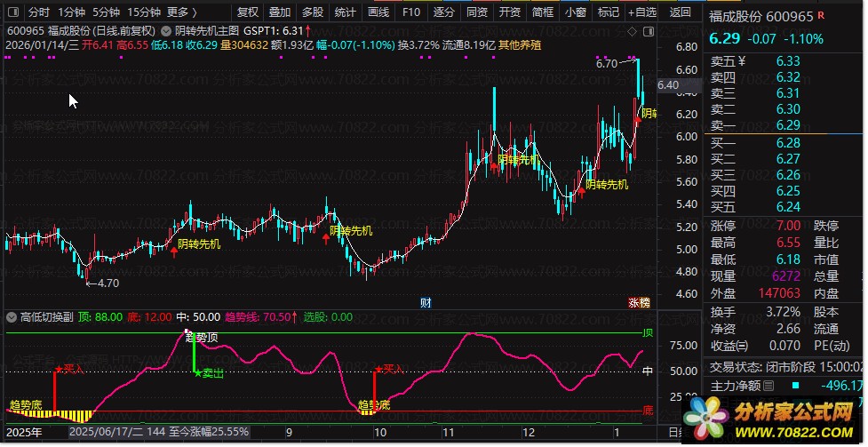This screenshot has height=447, width=868.
Task: Click the 趋势顶 label in sub-chart
Action: tap(202, 337)
